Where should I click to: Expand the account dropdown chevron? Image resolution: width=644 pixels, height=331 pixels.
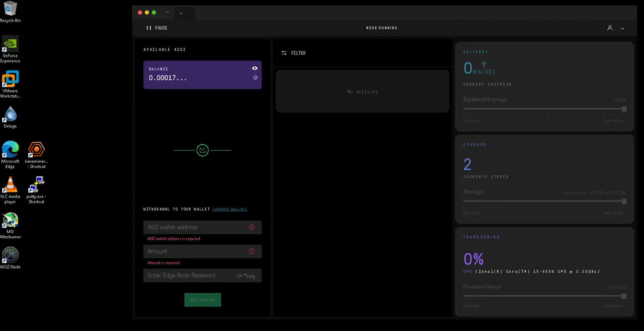622,28
